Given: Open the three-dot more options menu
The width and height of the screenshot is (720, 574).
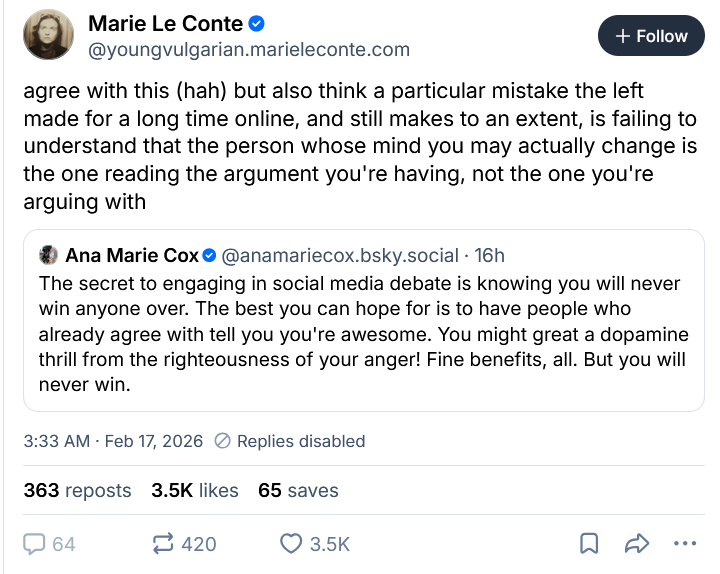Looking at the screenshot, I should (684, 544).
